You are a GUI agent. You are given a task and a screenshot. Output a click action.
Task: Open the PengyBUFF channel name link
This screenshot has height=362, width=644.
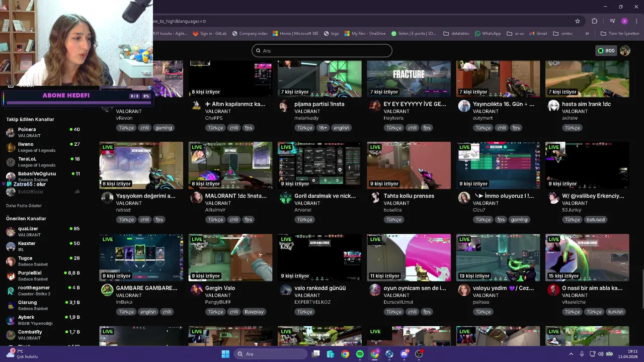[x=218, y=302]
